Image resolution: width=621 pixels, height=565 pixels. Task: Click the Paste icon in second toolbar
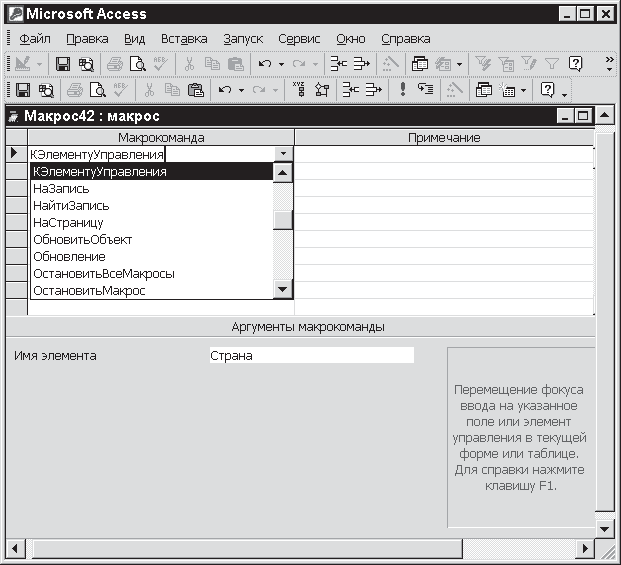point(196,90)
